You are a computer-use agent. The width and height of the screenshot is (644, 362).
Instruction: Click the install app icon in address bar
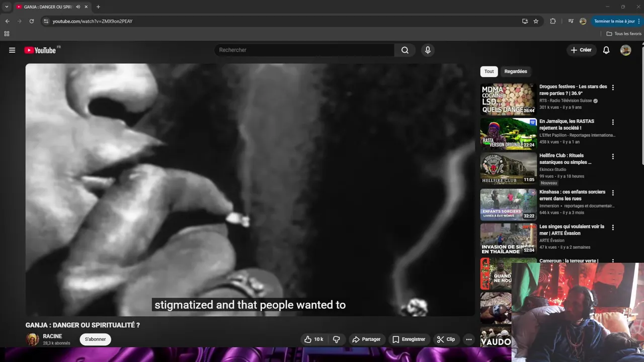pyautogui.click(x=525, y=21)
